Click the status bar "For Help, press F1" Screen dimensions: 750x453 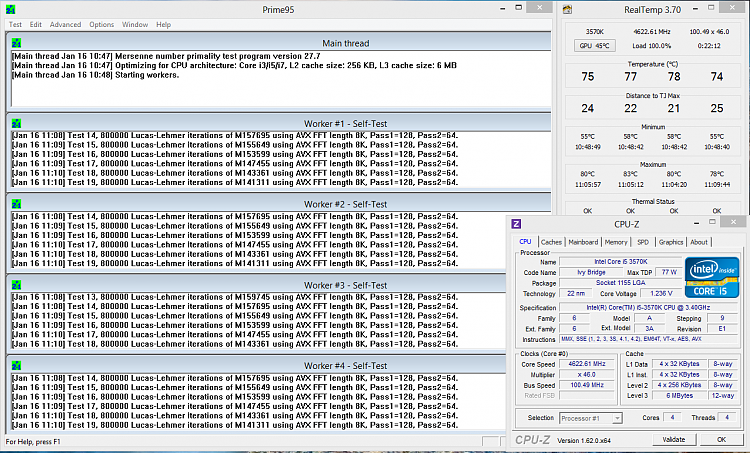pyautogui.click(x=33, y=442)
